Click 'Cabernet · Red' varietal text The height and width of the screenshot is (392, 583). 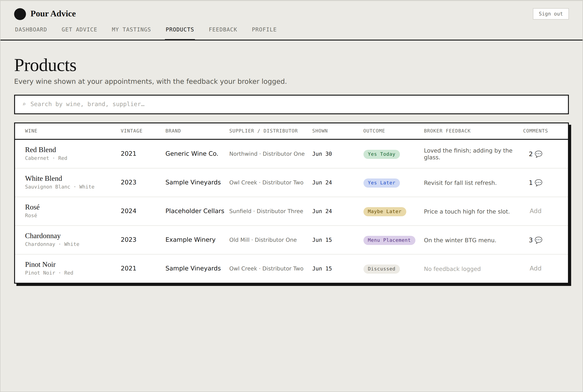(x=46, y=158)
